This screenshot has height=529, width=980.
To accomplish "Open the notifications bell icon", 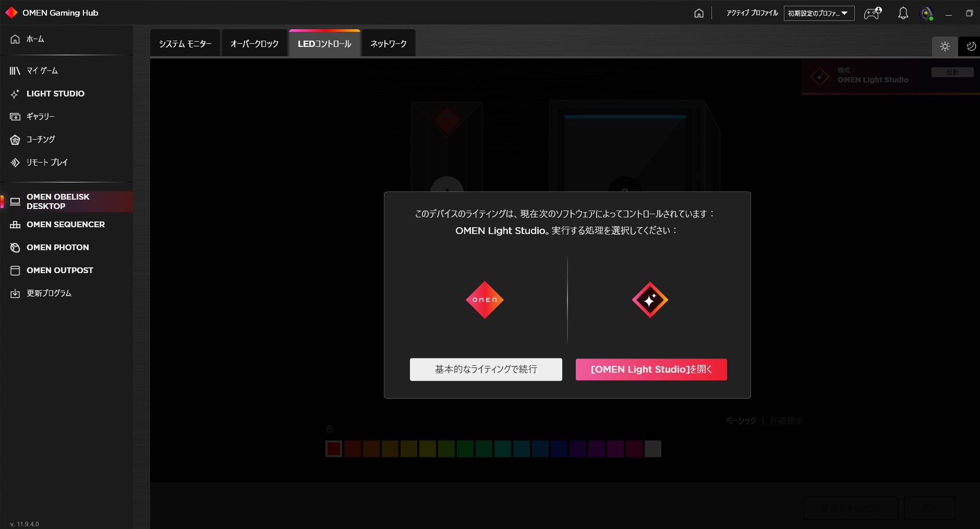I will click(x=903, y=13).
